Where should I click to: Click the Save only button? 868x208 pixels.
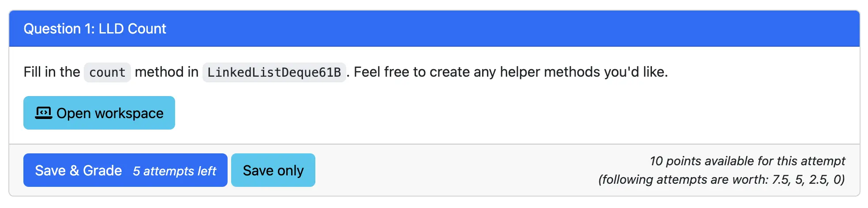[x=273, y=171]
